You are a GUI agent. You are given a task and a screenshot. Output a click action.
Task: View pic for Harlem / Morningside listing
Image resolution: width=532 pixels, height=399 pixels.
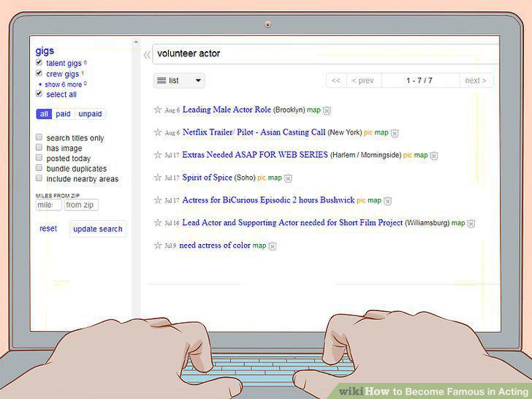pos(408,156)
